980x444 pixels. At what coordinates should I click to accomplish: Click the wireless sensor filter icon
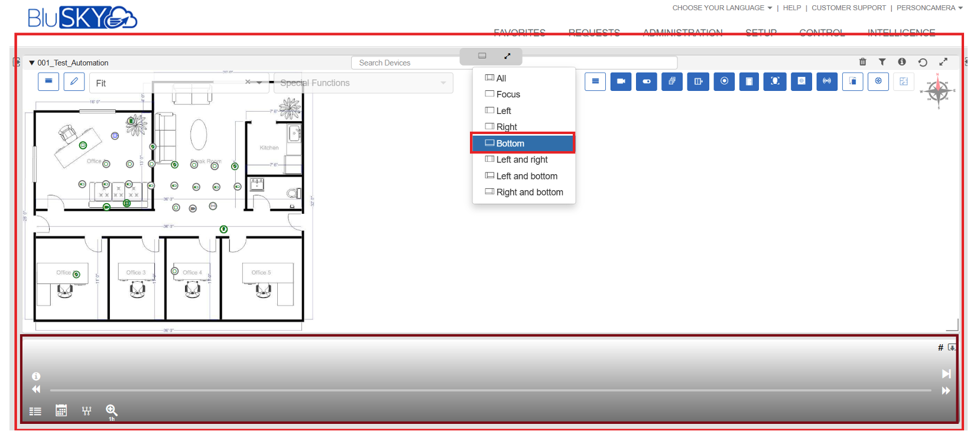click(827, 81)
